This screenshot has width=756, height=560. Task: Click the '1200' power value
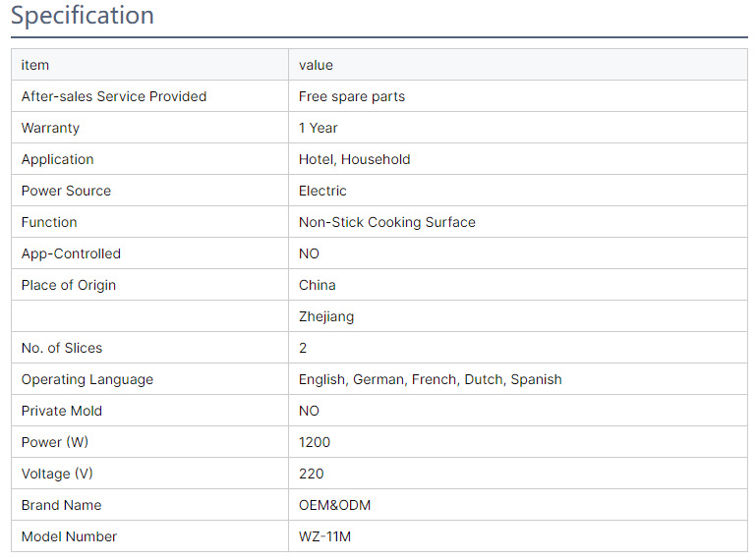coord(315,442)
